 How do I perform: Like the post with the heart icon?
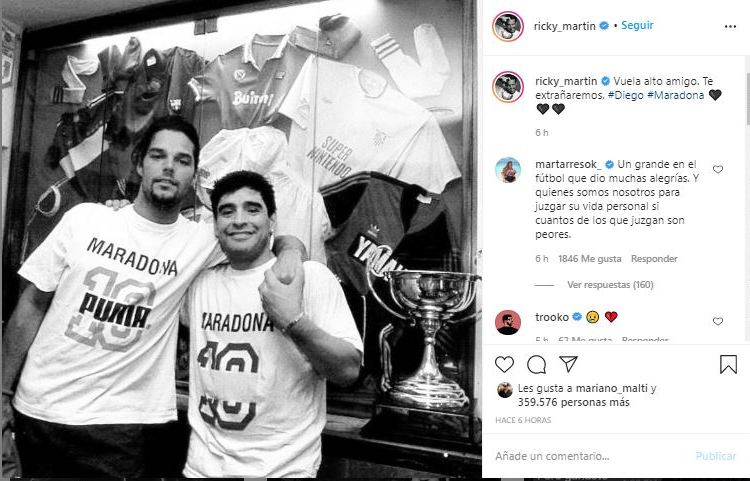(x=504, y=364)
